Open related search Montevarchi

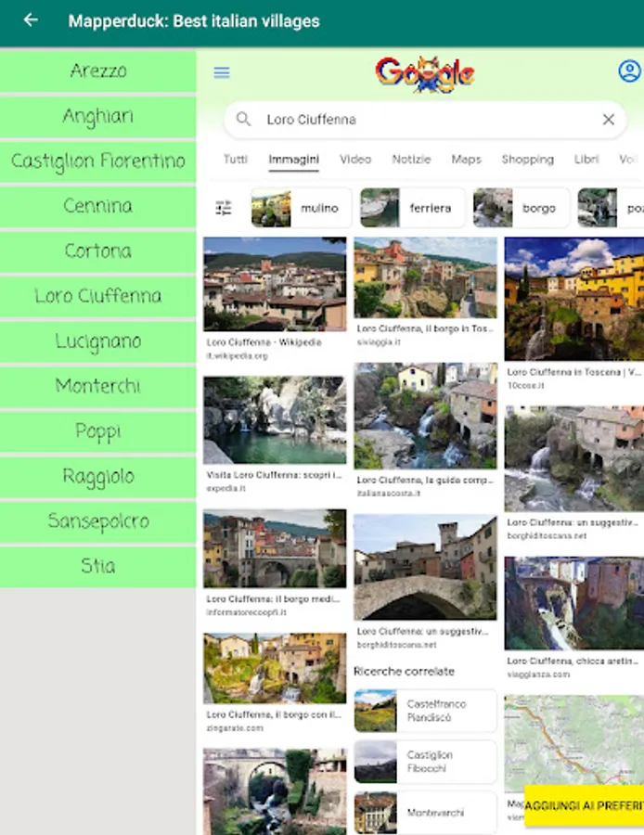coord(425,812)
